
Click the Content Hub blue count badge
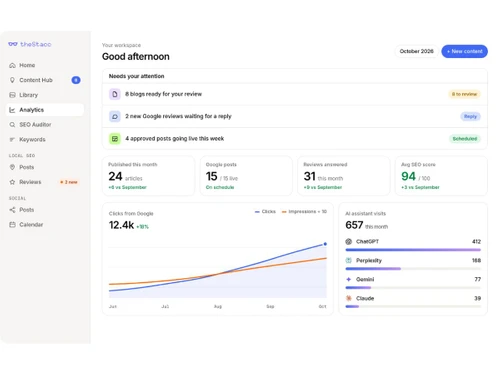coord(76,80)
